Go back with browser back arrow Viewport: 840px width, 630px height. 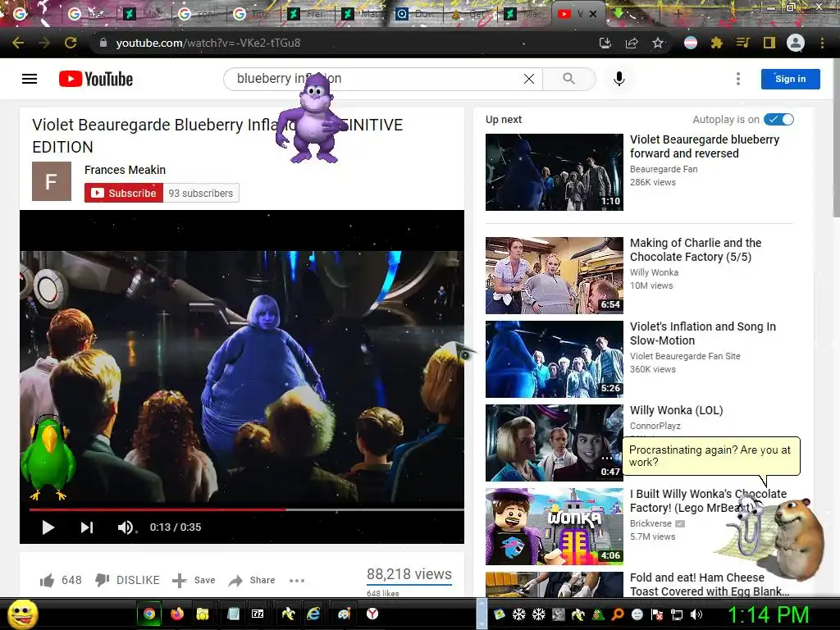[x=18, y=43]
